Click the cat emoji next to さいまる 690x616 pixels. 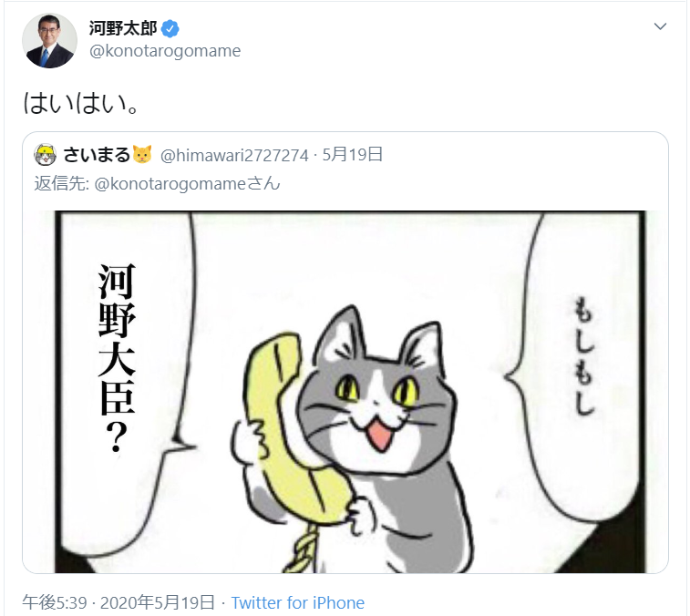click(142, 154)
